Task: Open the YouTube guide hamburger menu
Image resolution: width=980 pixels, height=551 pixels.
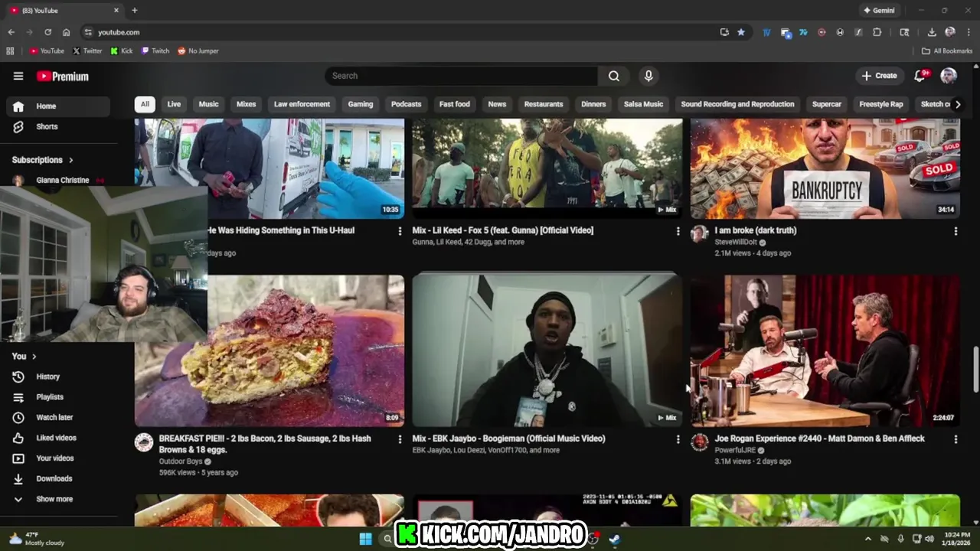Action: point(18,76)
